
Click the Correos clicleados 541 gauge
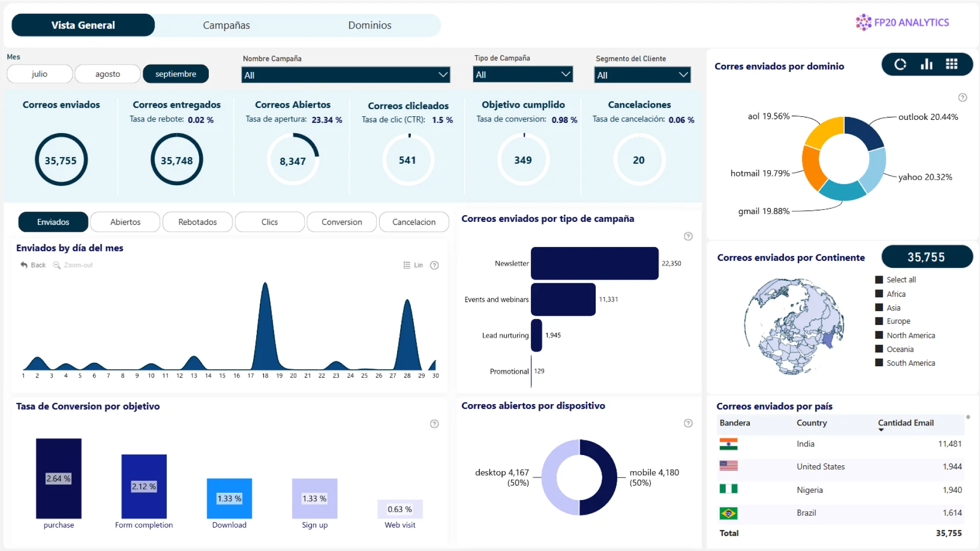coord(408,160)
